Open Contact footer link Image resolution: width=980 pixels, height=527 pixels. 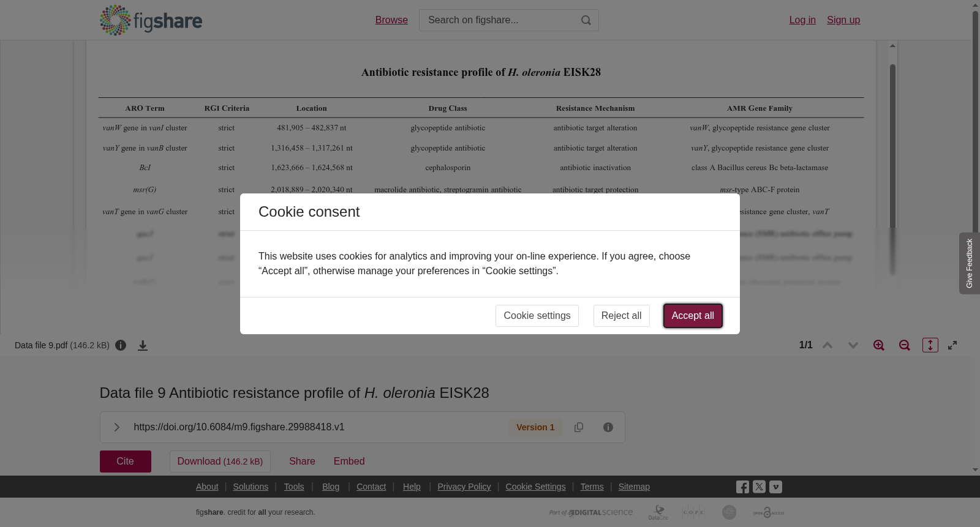(371, 487)
